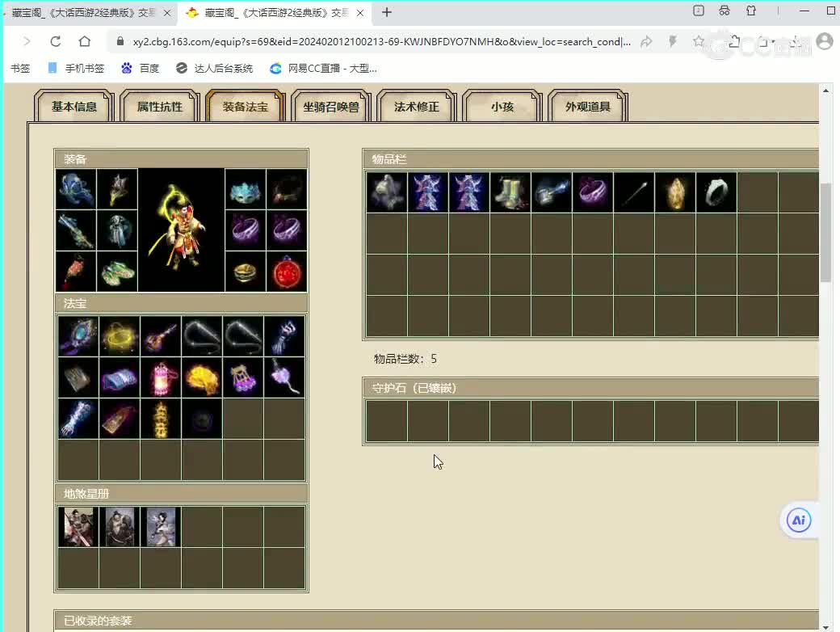Select the dark purple orb treasure icon
Screen dimensions: 840x632
(x=202, y=419)
